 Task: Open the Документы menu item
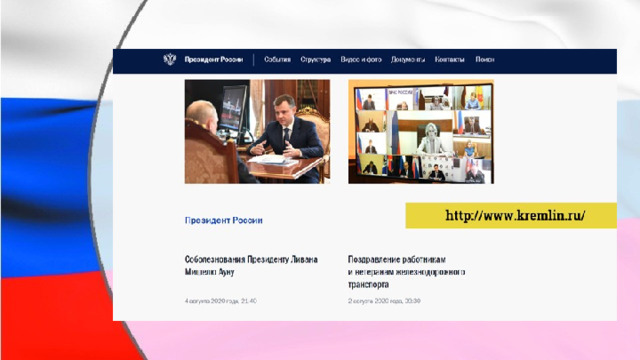click(x=408, y=60)
